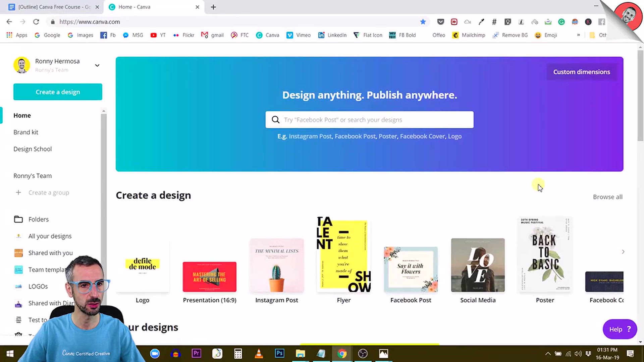Open the MSG messenger bookmark
Image resolution: width=644 pixels, height=362 pixels.
(x=133, y=35)
